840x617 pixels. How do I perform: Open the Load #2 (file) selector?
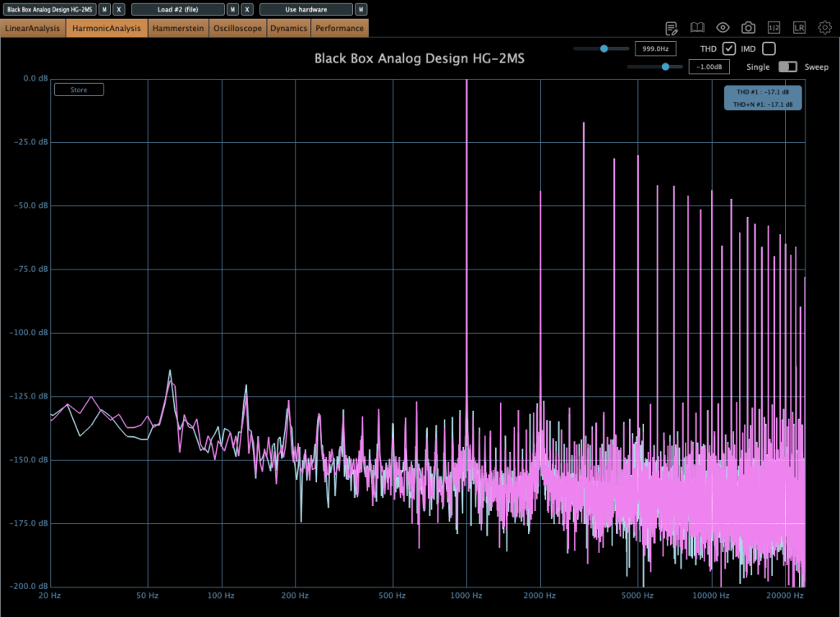coord(177,9)
